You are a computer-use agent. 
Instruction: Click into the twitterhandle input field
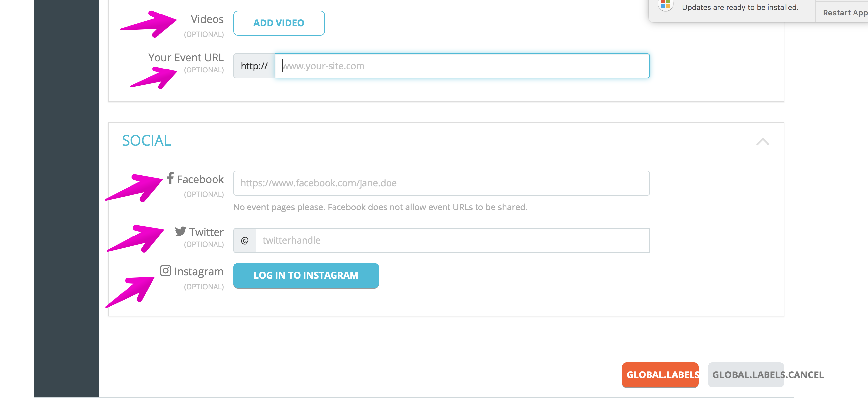452,240
